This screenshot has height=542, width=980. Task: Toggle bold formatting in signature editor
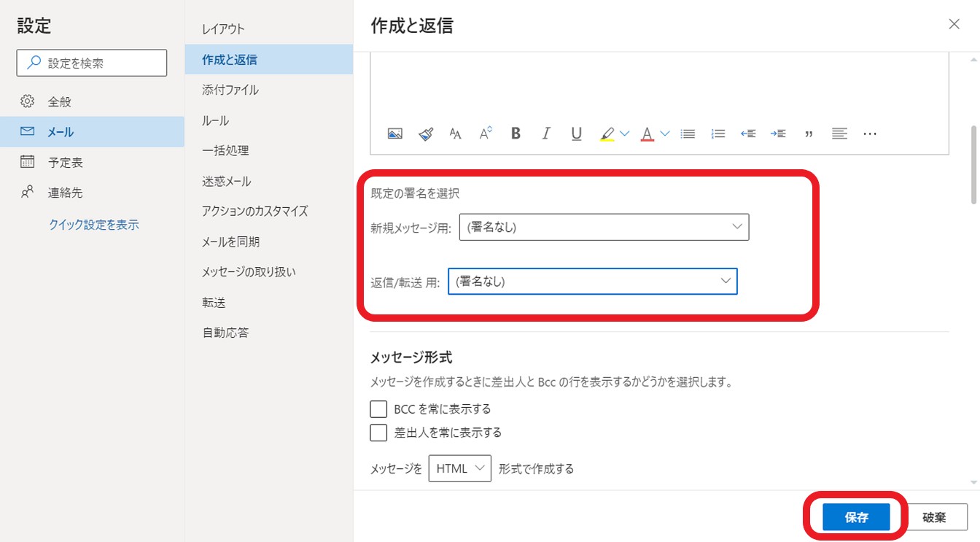516,133
